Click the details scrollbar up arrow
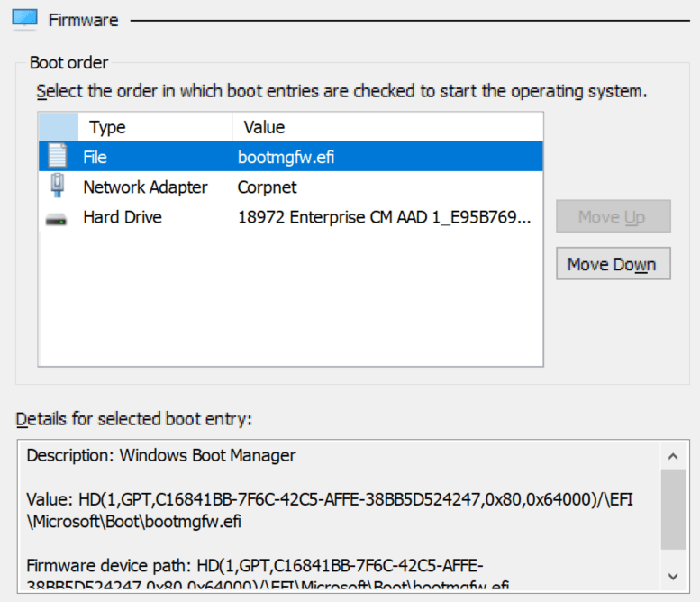The height and width of the screenshot is (602, 700). tap(673, 456)
